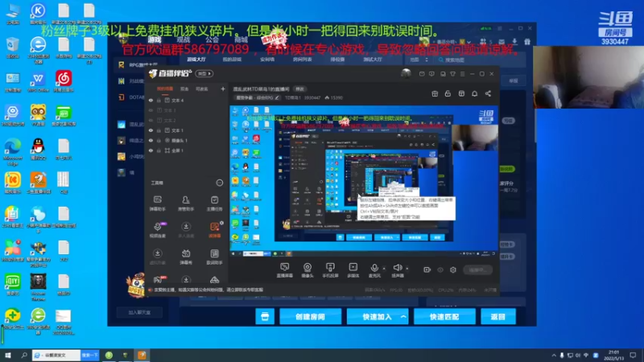644x362 pixels.
Task: Switch to the second scene tab 双击
Action: coord(184,88)
